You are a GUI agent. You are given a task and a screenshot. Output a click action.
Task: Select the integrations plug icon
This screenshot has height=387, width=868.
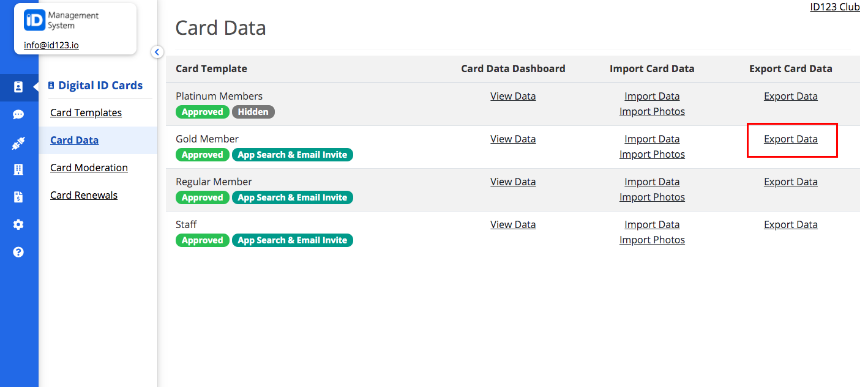click(x=19, y=142)
